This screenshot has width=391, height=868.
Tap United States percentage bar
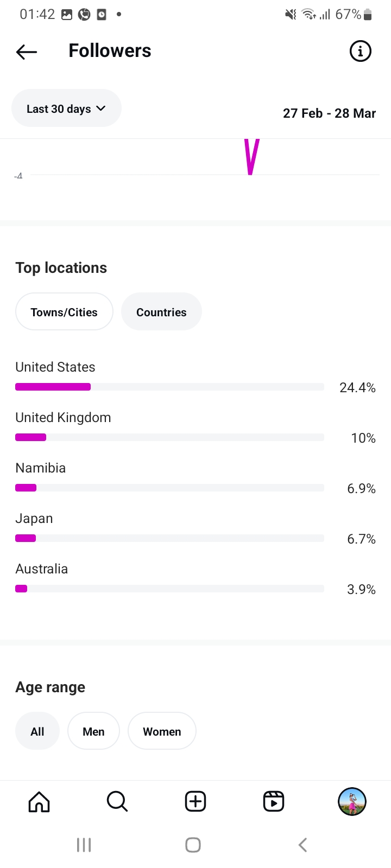pyautogui.click(x=169, y=387)
